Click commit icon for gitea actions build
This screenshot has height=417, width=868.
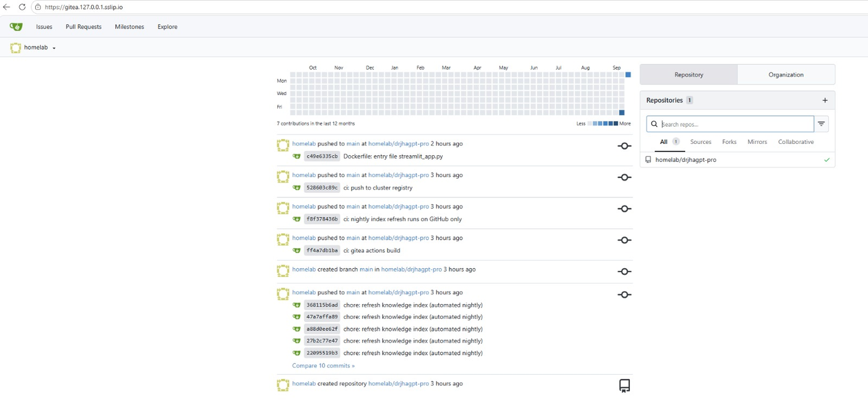point(624,240)
